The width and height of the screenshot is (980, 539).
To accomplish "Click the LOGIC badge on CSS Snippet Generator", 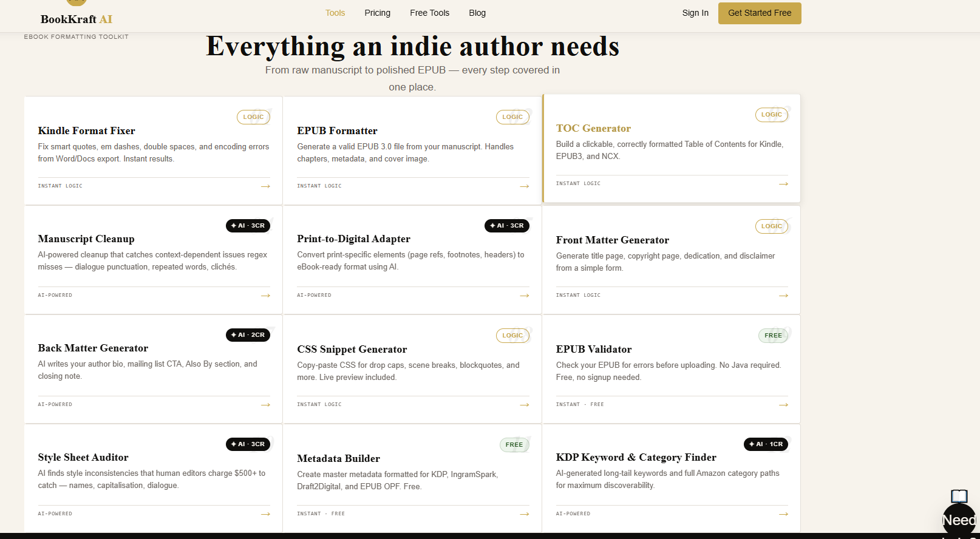I will pyautogui.click(x=512, y=336).
